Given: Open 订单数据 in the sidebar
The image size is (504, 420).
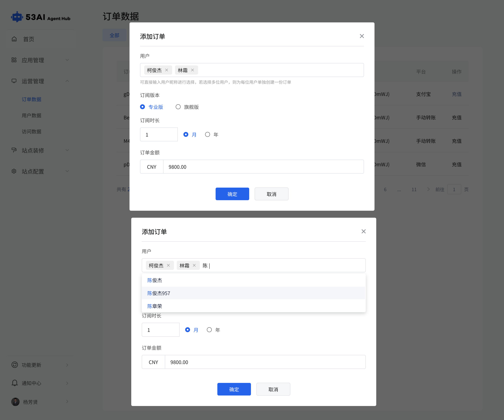Looking at the screenshot, I should [x=31, y=99].
